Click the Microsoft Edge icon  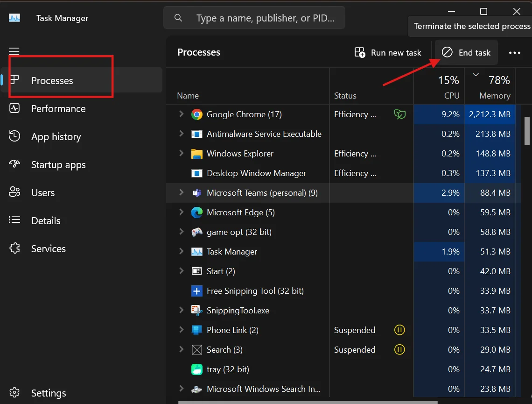pos(197,213)
